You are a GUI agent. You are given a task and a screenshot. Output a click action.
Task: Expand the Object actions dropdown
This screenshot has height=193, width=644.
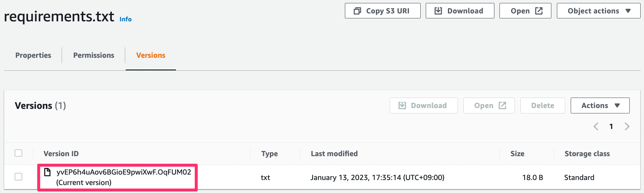598,11
